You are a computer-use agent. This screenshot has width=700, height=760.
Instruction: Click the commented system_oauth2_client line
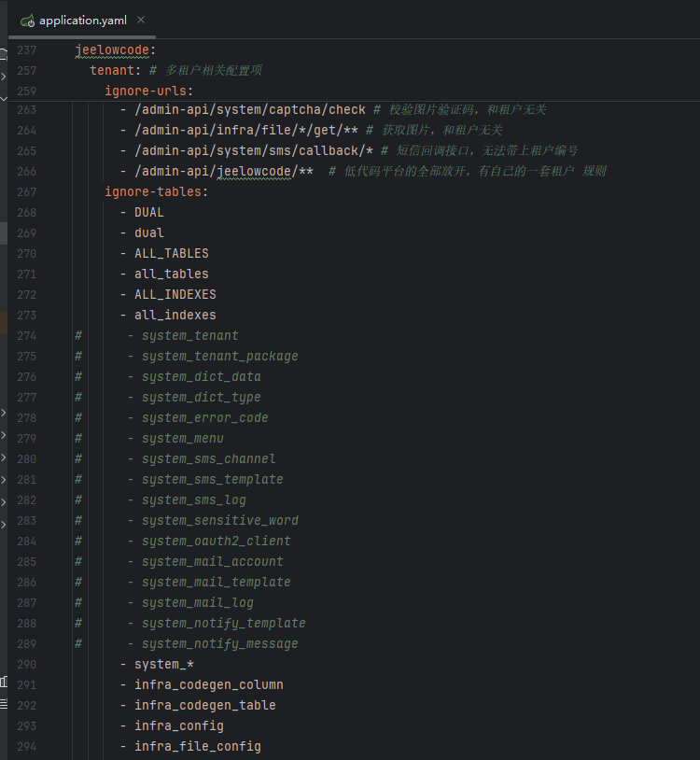tap(216, 541)
